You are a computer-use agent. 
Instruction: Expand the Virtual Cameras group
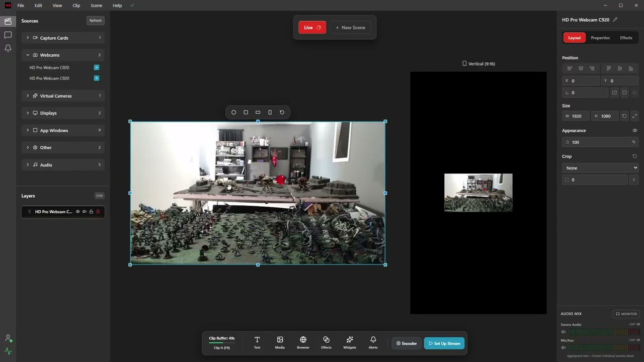63,96
